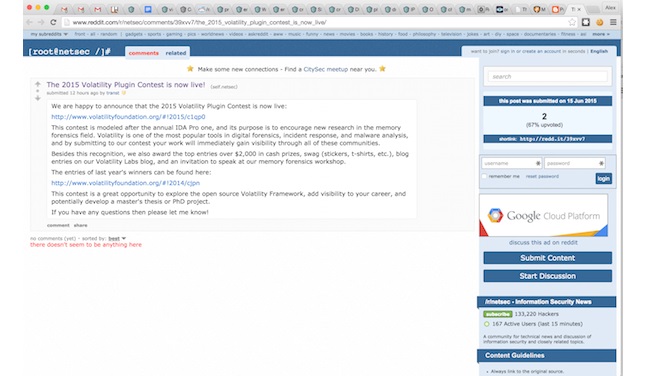Click the [root@netsec /]# header logo
This screenshot has width=650, height=376.
coord(69,52)
